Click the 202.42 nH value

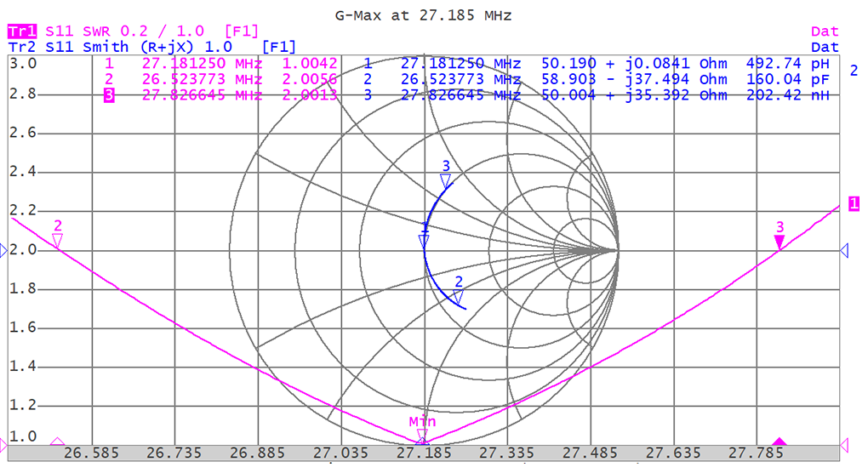point(788,95)
